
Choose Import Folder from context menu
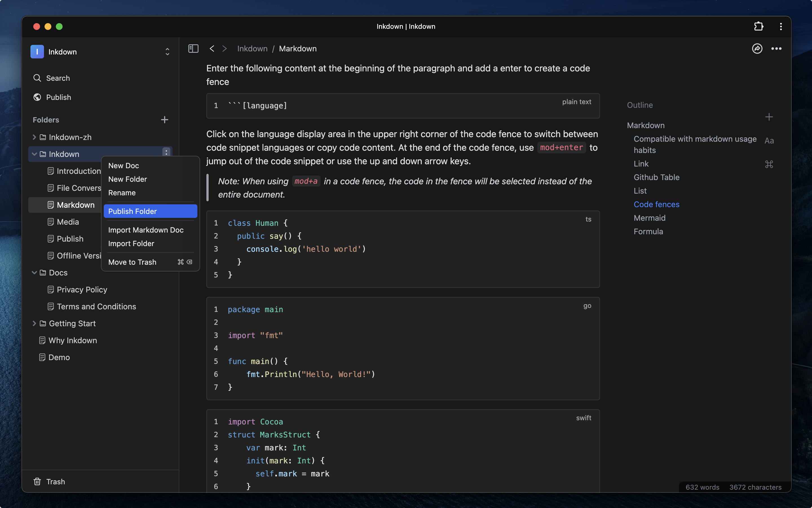150,244
